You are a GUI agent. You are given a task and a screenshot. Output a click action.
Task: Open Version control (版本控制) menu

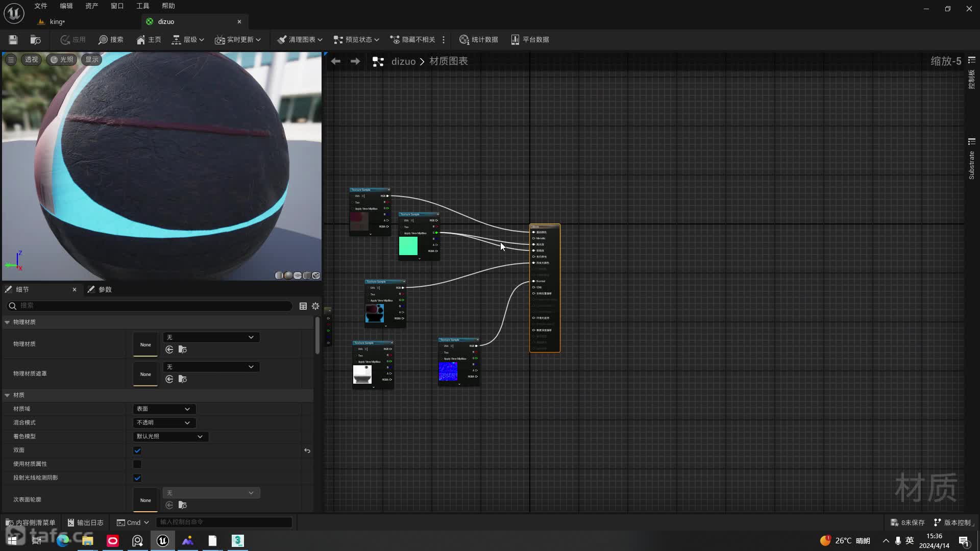(x=953, y=522)
